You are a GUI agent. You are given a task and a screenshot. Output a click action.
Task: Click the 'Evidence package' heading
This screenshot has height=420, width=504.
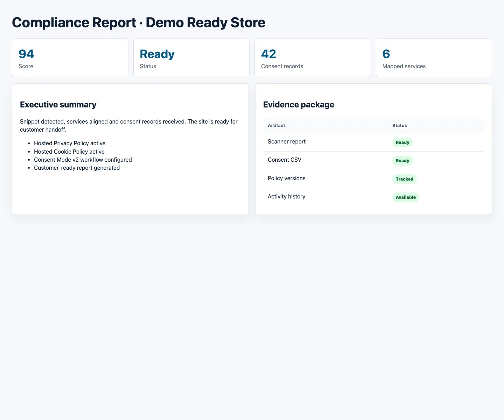coord(299,105)
